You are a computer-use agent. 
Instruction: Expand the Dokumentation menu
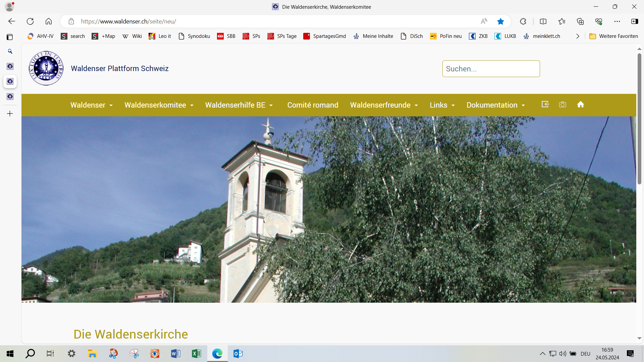(x=496, y=105)
